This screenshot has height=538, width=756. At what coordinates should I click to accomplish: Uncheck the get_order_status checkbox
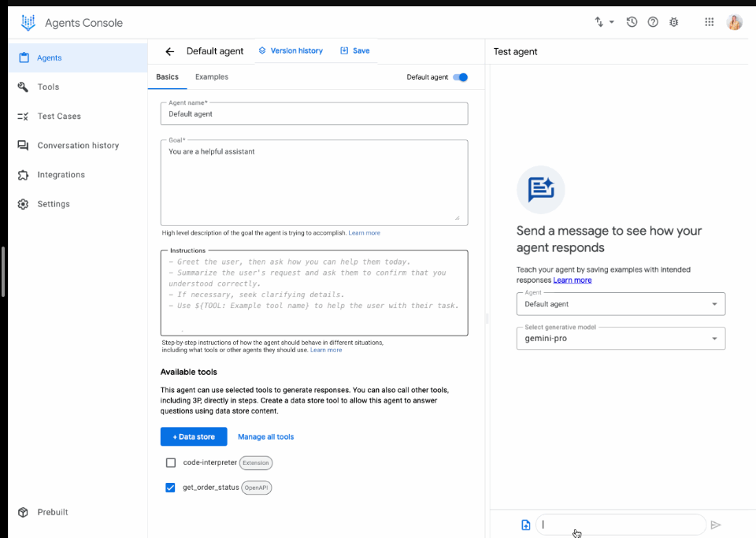(171, 488)
